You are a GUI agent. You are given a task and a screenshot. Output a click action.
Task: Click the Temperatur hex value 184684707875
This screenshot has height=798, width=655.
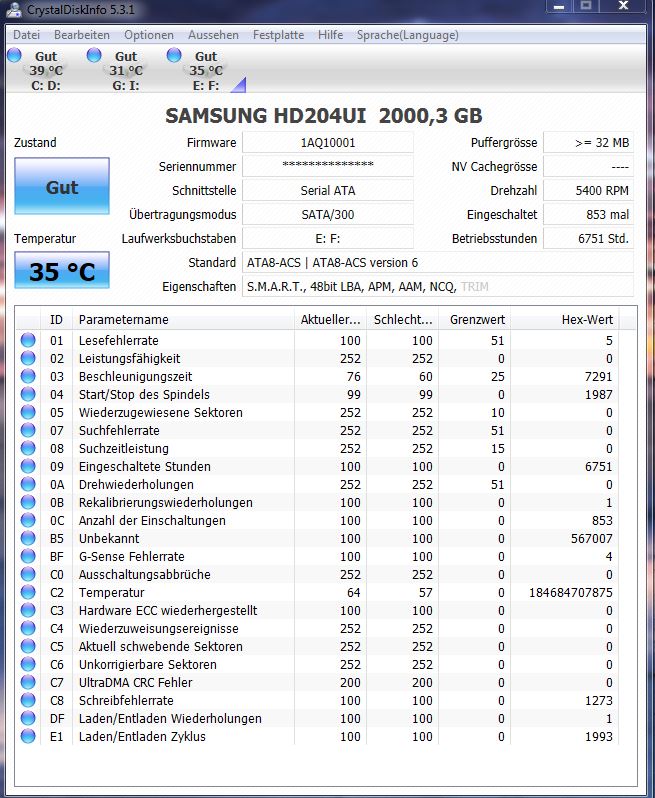(x=571, y=592)
